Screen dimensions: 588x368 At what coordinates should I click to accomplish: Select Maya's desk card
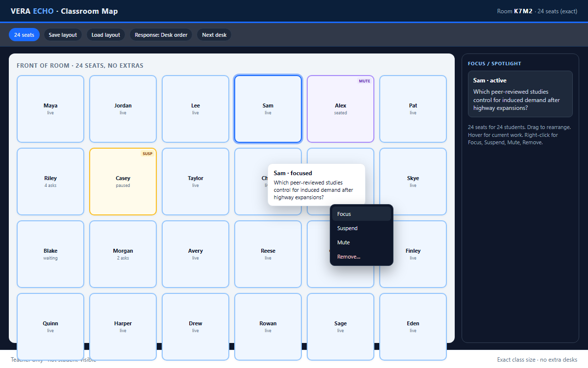50,109
